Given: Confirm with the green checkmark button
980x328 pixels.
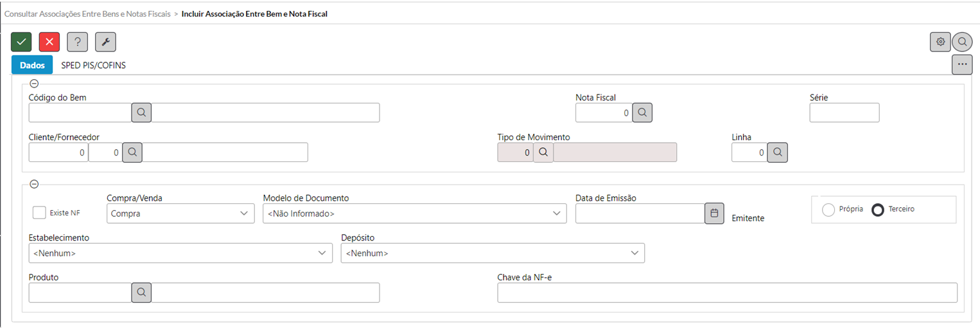Looking at the screenshot, I should (21, 42).
